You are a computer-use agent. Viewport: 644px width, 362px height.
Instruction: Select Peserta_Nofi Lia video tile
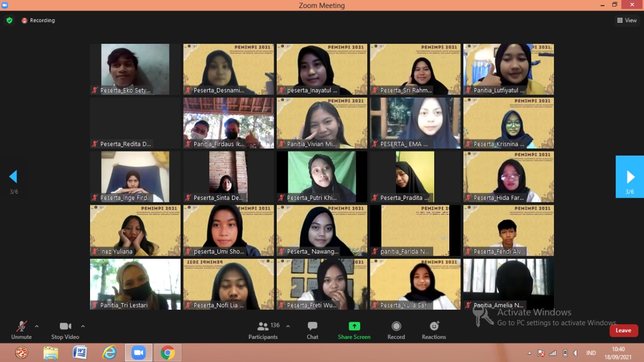click(228, 284)
